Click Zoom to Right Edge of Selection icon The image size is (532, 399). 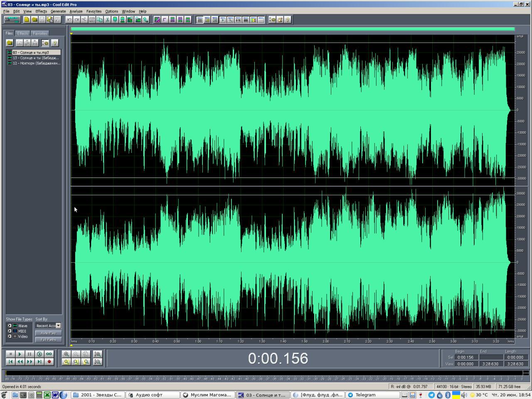pyautogui.click(x=86, y=362)
